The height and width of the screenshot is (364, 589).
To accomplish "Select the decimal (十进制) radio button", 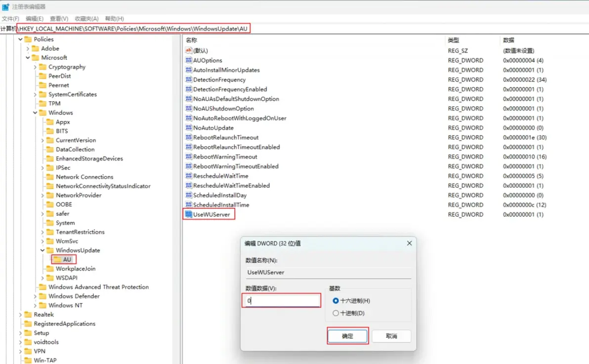I will coord(336,313).
